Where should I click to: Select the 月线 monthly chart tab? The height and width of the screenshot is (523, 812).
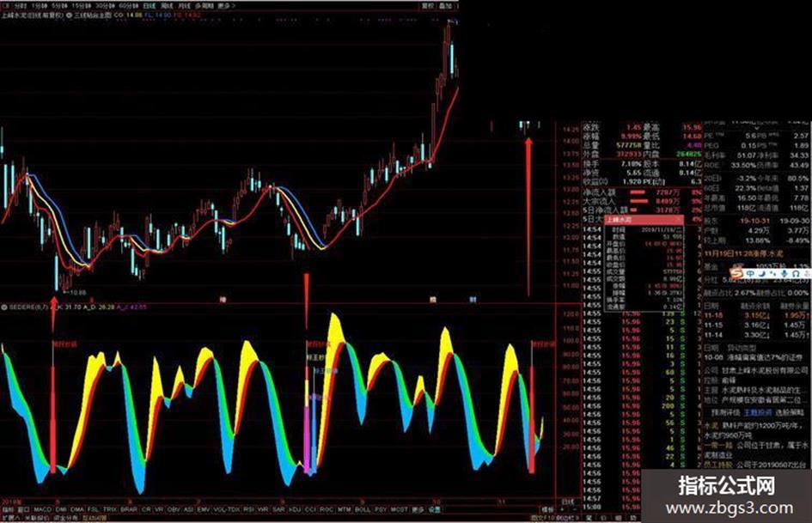pos(184,6)
